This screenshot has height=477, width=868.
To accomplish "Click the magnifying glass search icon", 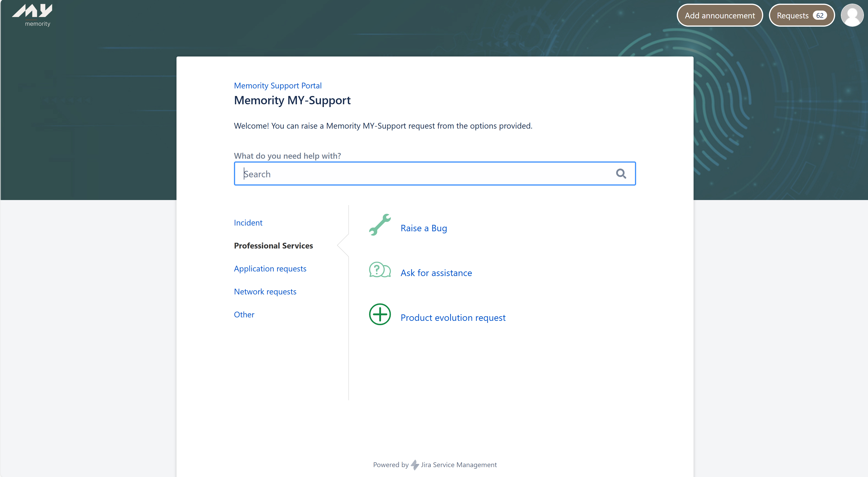I will coord(621,174).
